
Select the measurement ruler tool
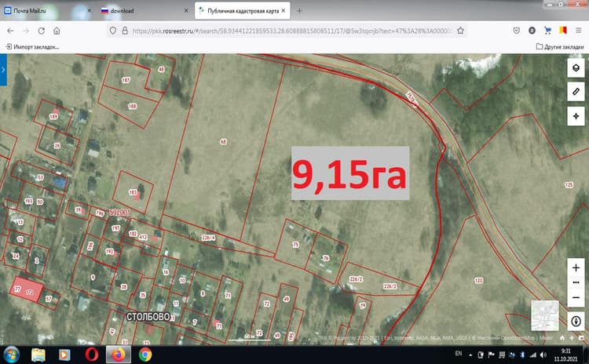576,92
